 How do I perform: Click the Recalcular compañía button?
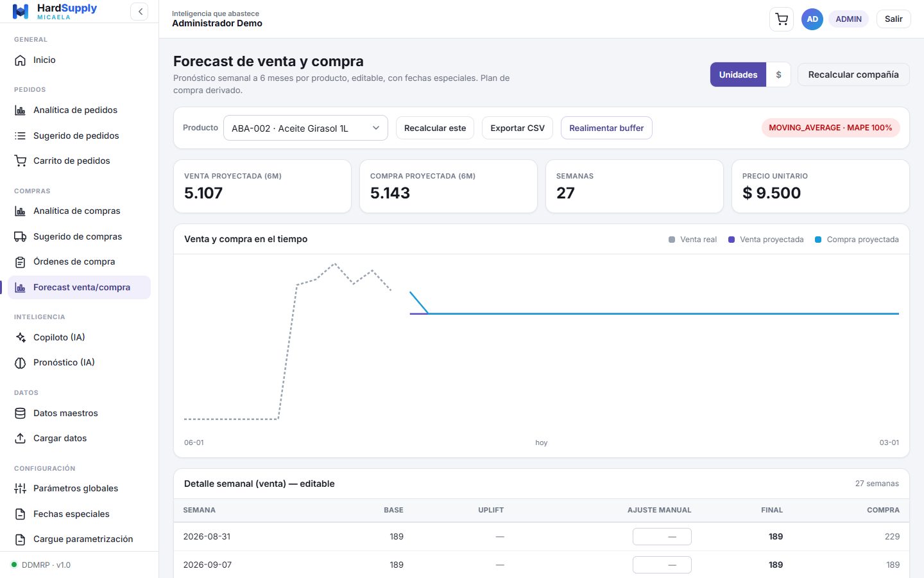853,74
